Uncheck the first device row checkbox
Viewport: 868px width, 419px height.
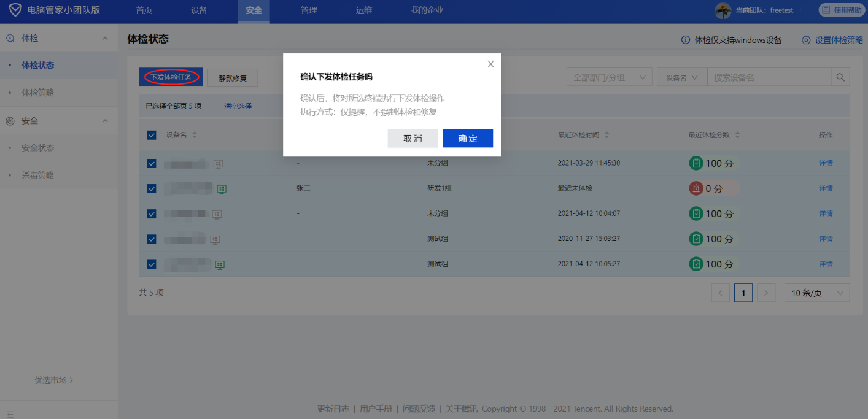click(x=152, y=164)
